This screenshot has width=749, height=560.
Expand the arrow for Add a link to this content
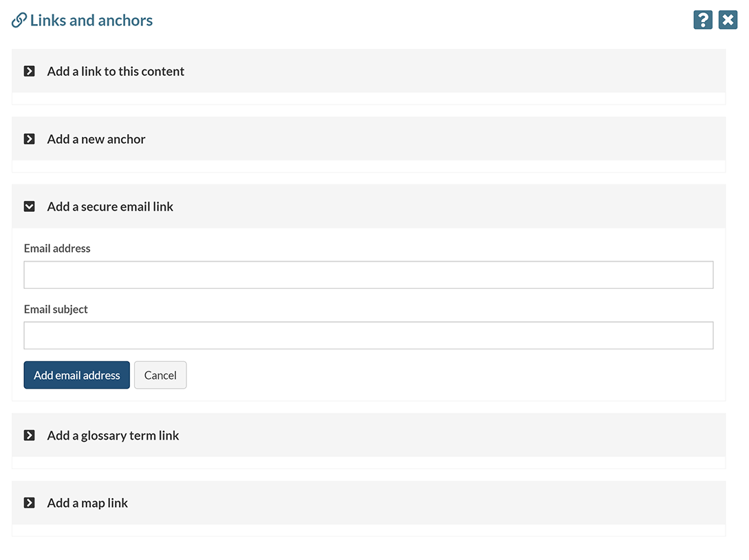click(30, 71)
